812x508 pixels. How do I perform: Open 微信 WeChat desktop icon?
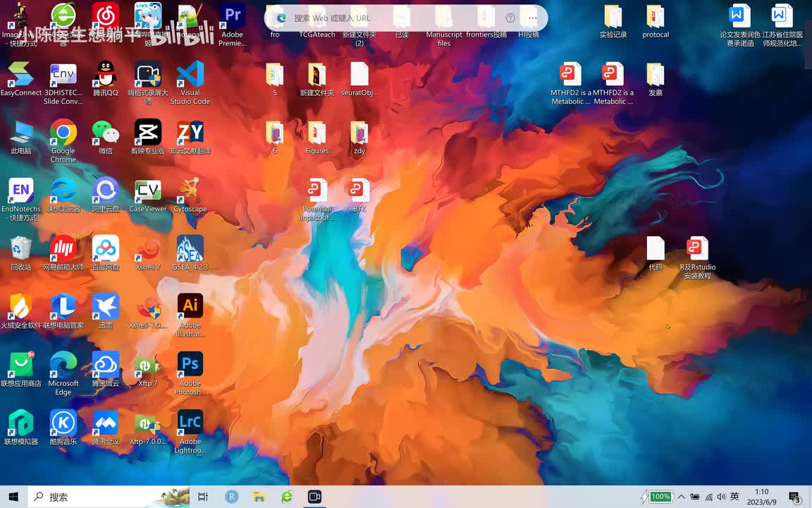click(x=106, y=137)
